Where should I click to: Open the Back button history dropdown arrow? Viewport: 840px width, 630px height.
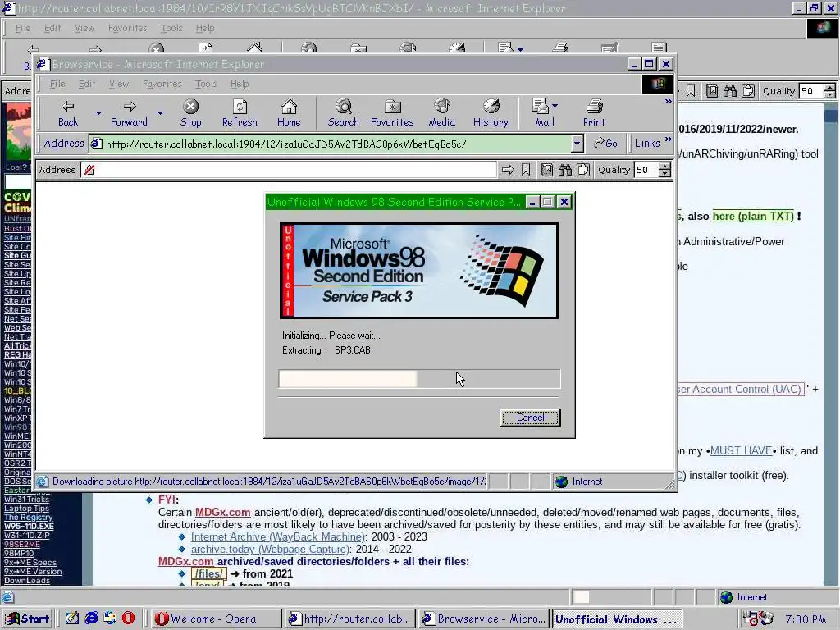click(98, 113)
